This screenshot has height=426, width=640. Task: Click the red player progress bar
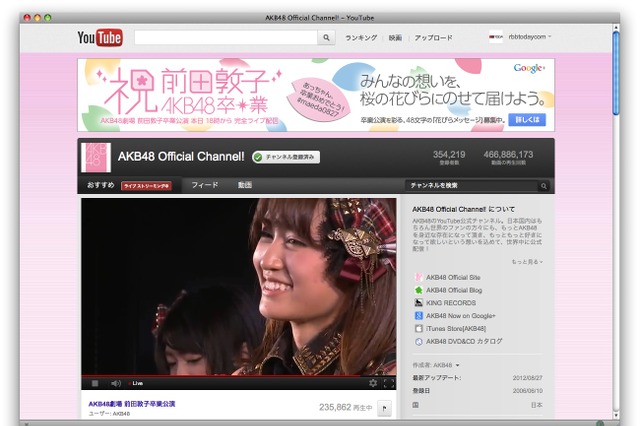pyautogui.click(x=238, y=375)
